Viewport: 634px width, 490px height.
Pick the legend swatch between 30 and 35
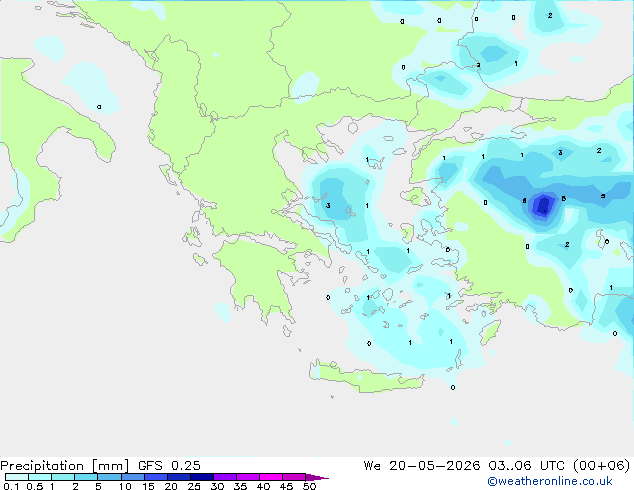(225, 477)
